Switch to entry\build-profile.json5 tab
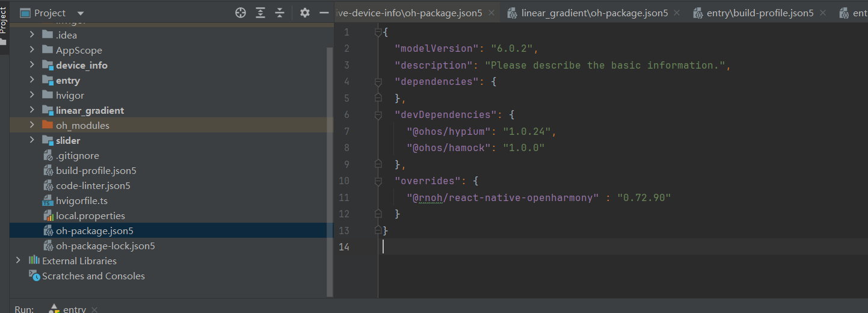The width and height of the screenshot is (868, 313). (x=760, y=13)
